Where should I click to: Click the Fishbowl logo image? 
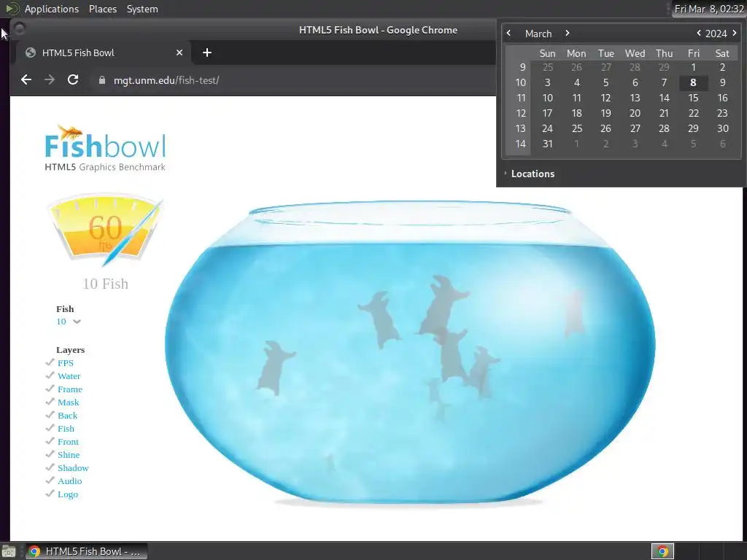click(105, 148)
